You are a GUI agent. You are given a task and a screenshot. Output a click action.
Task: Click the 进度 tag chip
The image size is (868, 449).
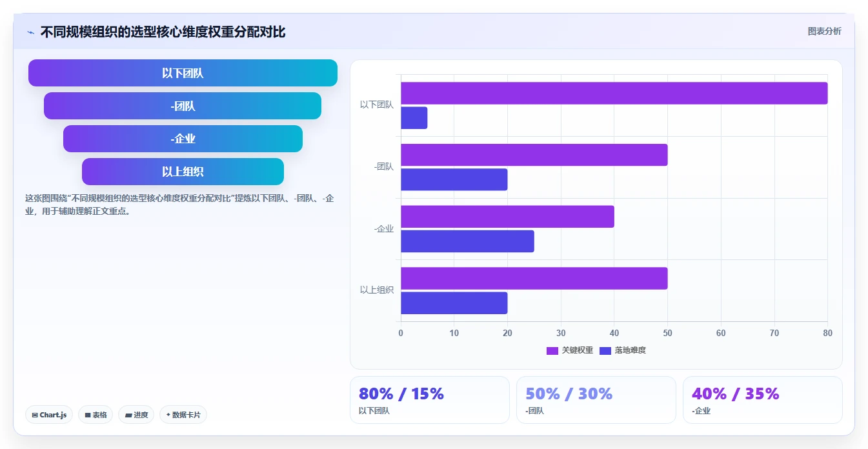point(136,415)
